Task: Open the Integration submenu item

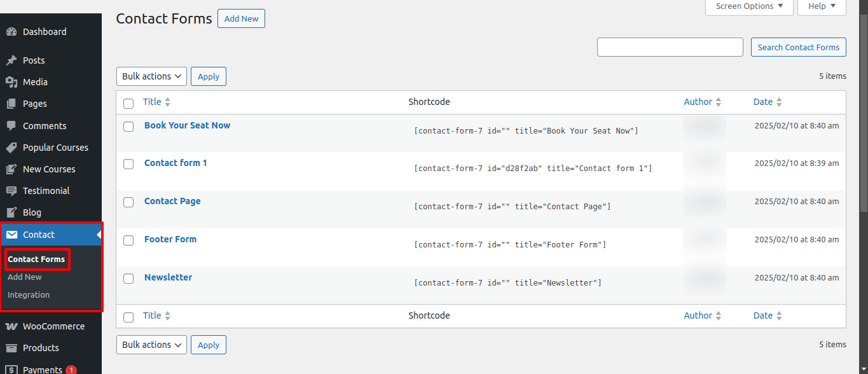Action: point(29,295)
